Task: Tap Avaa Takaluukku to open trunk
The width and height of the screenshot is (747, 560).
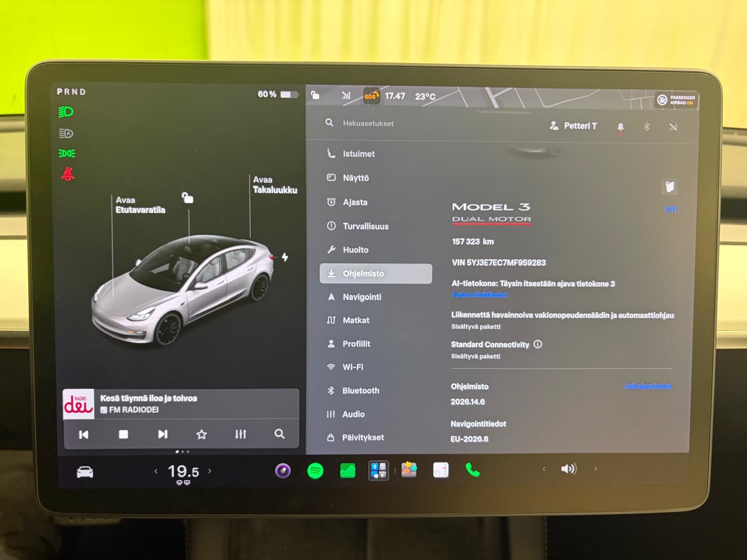Action: [x=275, y=185]
